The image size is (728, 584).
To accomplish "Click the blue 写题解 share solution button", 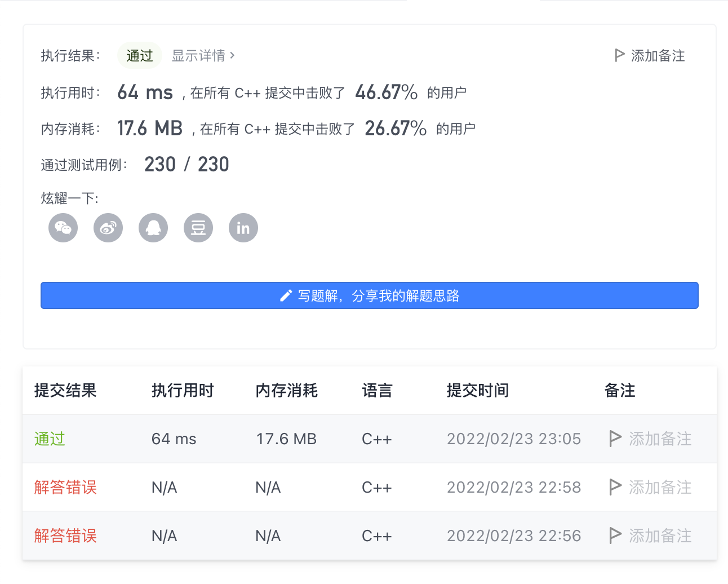I will pos(370,295).
